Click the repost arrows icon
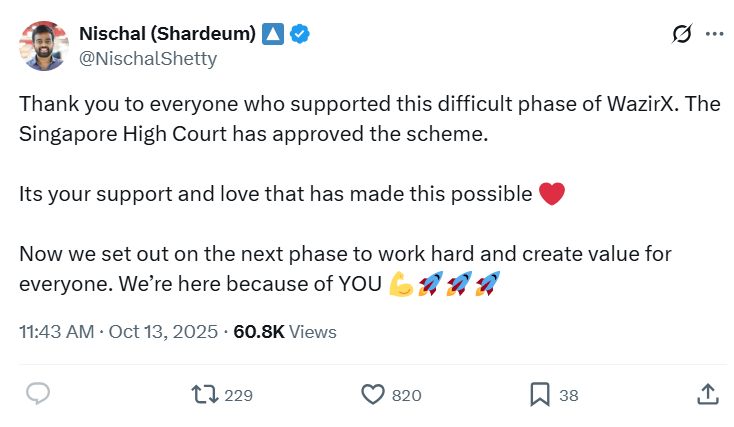The image size is (734, 427). pos(205,395)
